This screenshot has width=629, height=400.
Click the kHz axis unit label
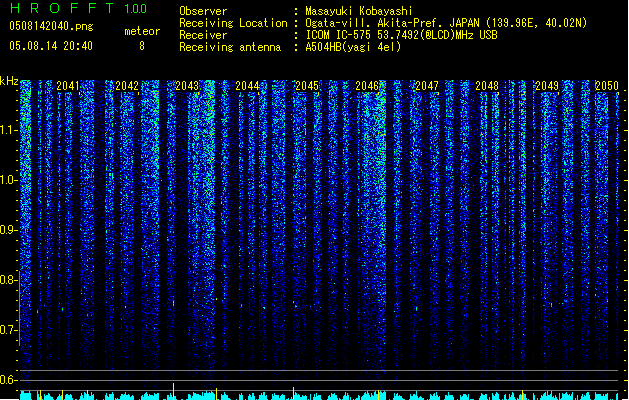(9, 81)
